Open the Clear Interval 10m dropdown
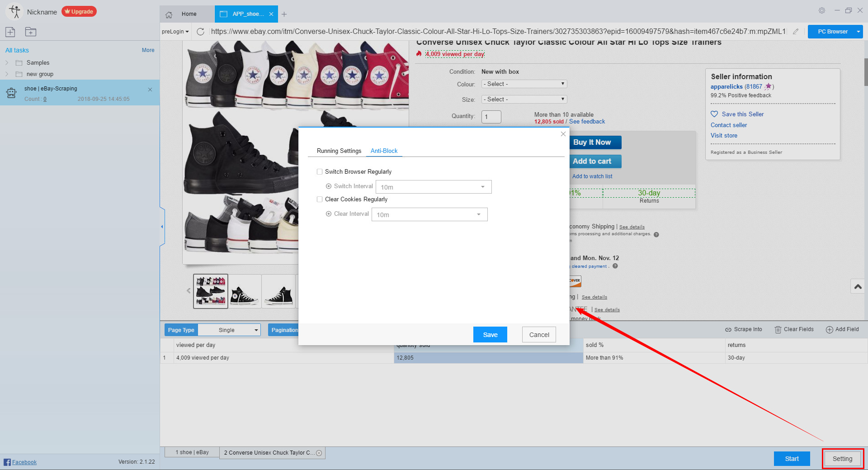This screenshot has height=470, width=868. click(x=429, y=214)
